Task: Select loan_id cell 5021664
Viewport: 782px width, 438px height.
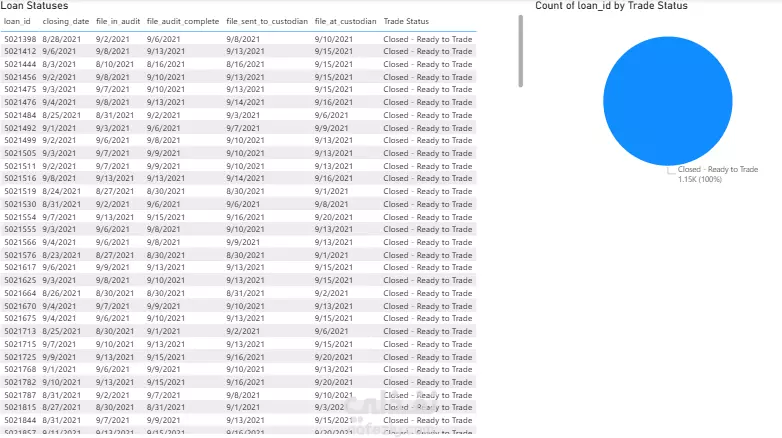Action: coord(20,293)
